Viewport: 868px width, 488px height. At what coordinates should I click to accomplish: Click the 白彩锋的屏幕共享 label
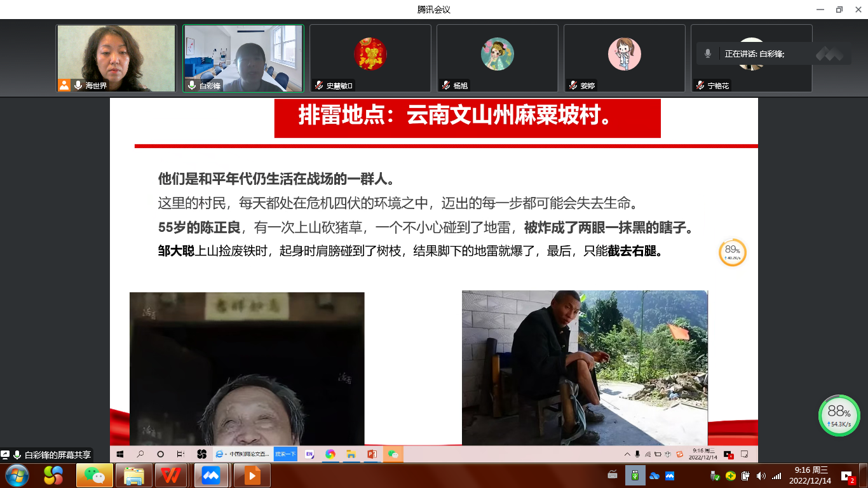click(x=57, y=455)
